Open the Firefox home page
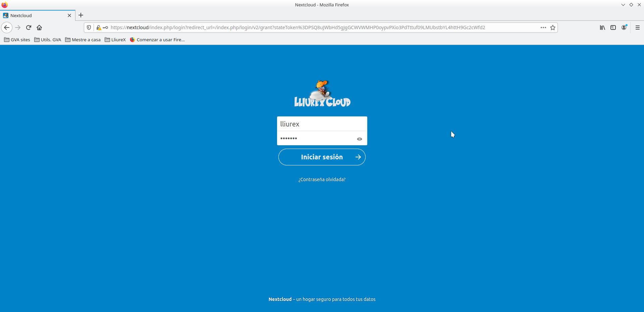The width and height of the screenshot is (644, 312). tap(39, 28)
